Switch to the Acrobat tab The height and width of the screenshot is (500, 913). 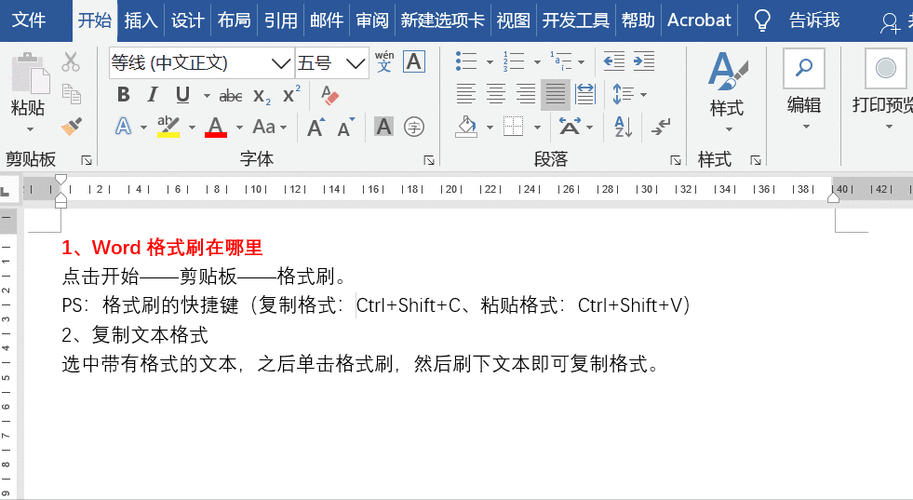coord(699,20)
